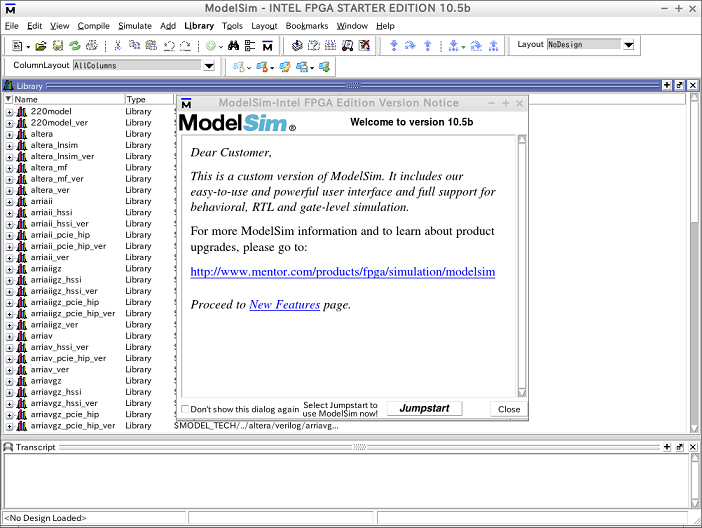Select the 220model_ver library row

(59, 123)
